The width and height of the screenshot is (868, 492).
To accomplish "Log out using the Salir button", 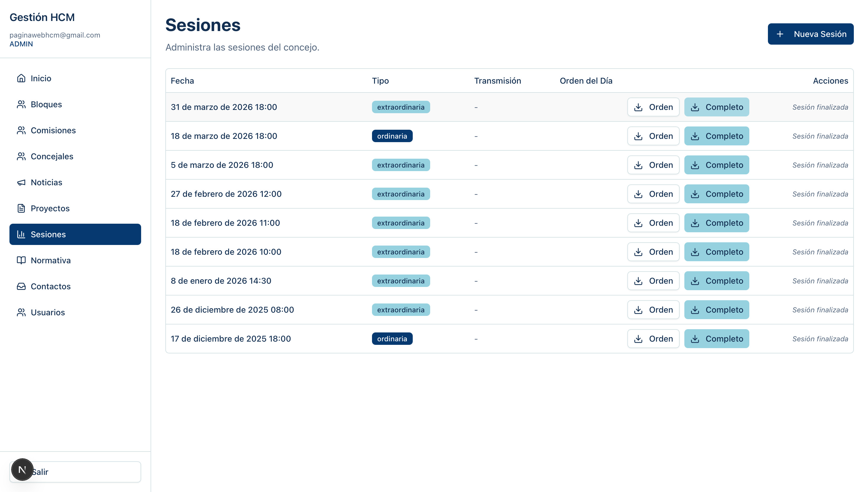I will [x=75, y=472].
